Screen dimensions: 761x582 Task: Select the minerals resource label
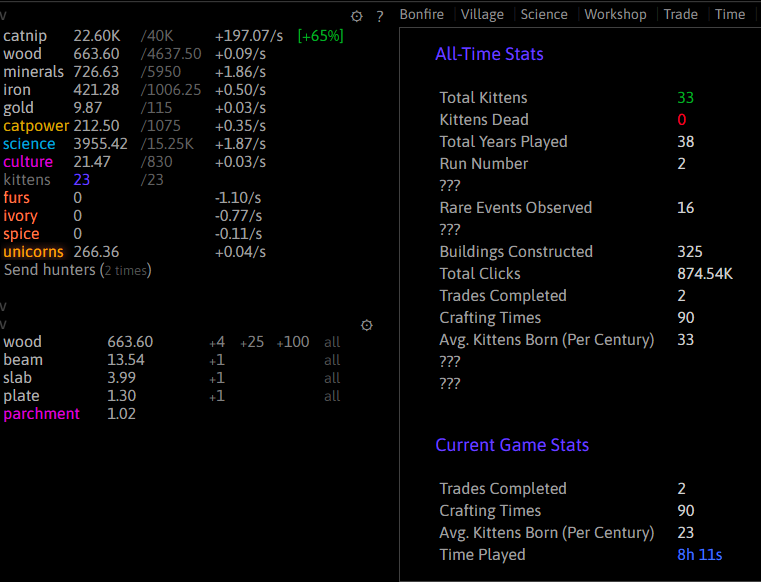[33, 72]
